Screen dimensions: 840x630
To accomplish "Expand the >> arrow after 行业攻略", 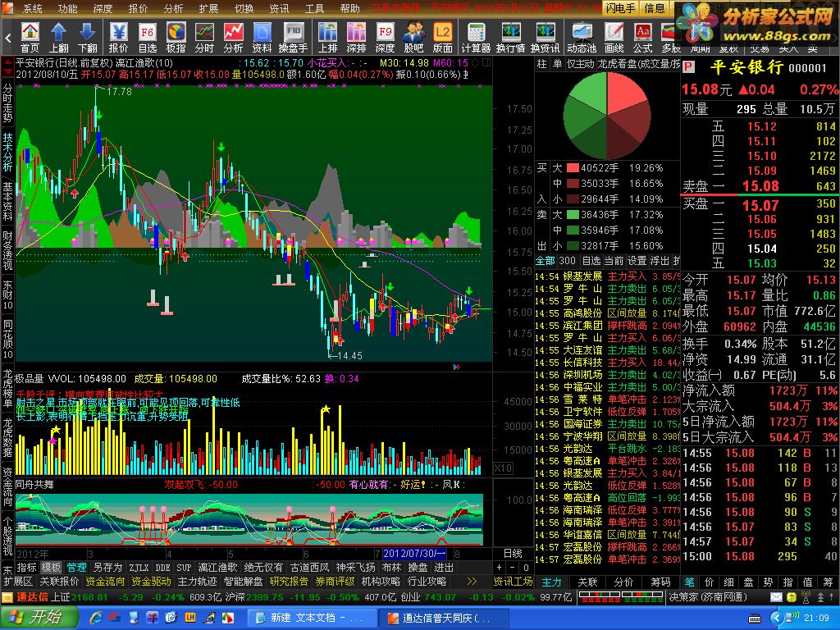I will click(x=472, y=582).
